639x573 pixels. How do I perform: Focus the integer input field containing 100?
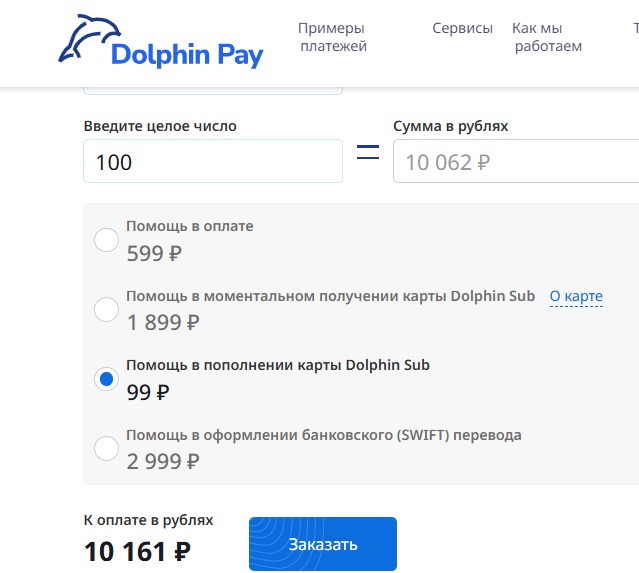pos(212,161)
